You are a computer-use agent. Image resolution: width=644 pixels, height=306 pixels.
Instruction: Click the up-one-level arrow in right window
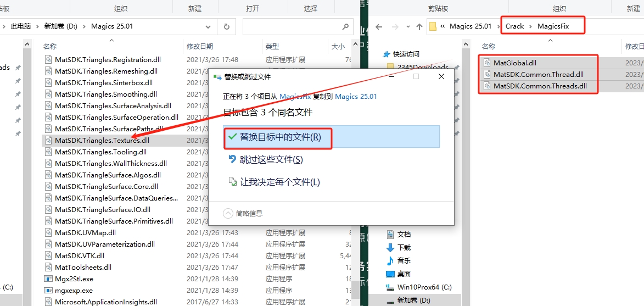(x=419, y=26)
